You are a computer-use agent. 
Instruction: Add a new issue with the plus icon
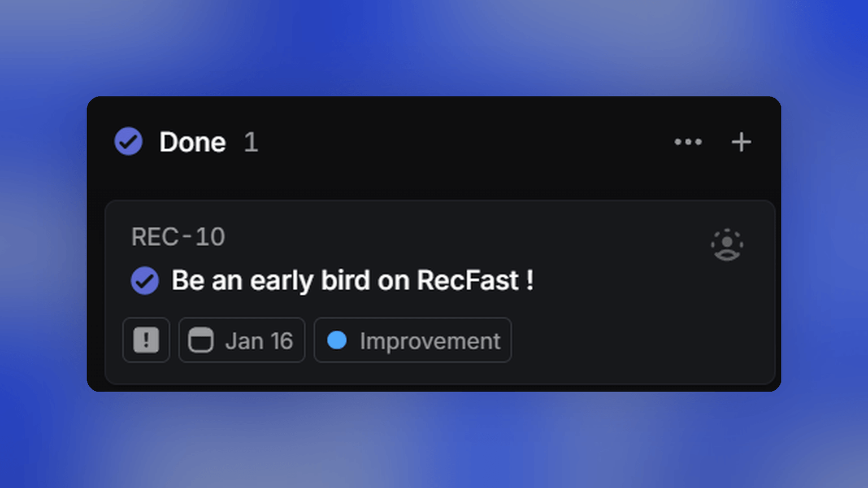(741, 142)
